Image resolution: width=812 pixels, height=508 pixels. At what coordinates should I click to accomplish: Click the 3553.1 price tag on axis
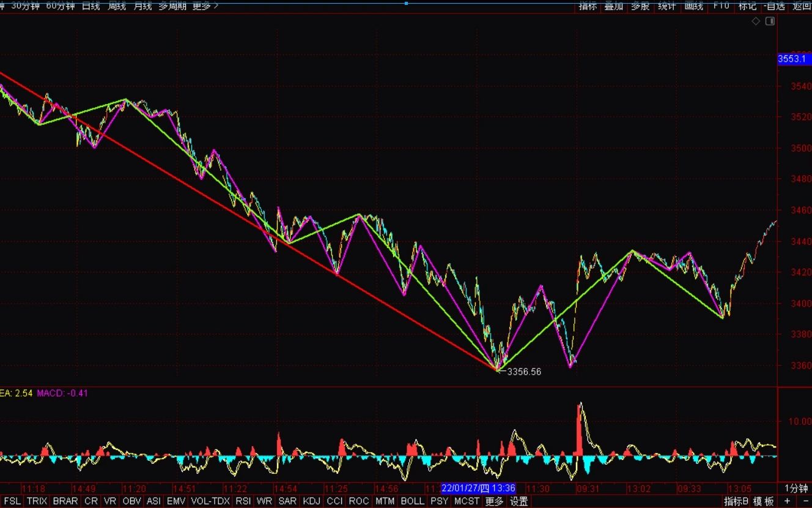pos(794,59)
